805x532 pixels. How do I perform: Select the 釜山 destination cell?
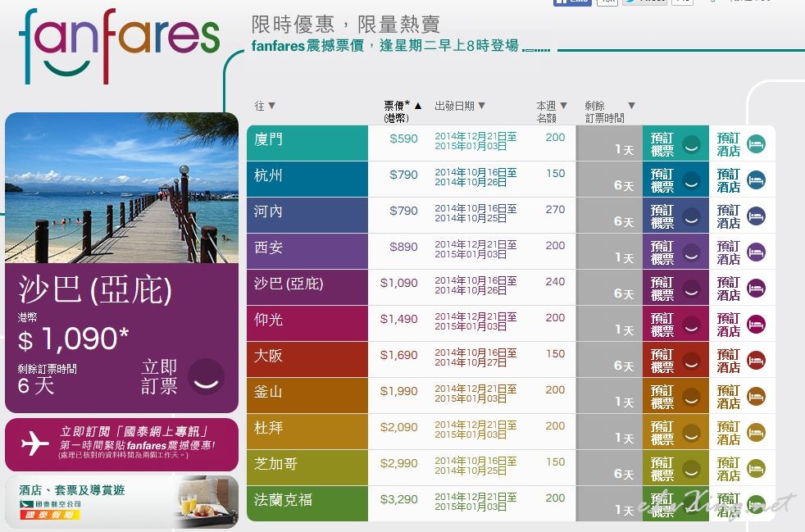(x=307, y=395)
